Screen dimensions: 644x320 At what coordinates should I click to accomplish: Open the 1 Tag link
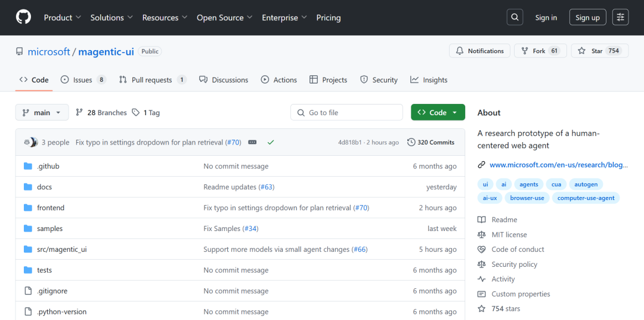[x=146, y=112]
